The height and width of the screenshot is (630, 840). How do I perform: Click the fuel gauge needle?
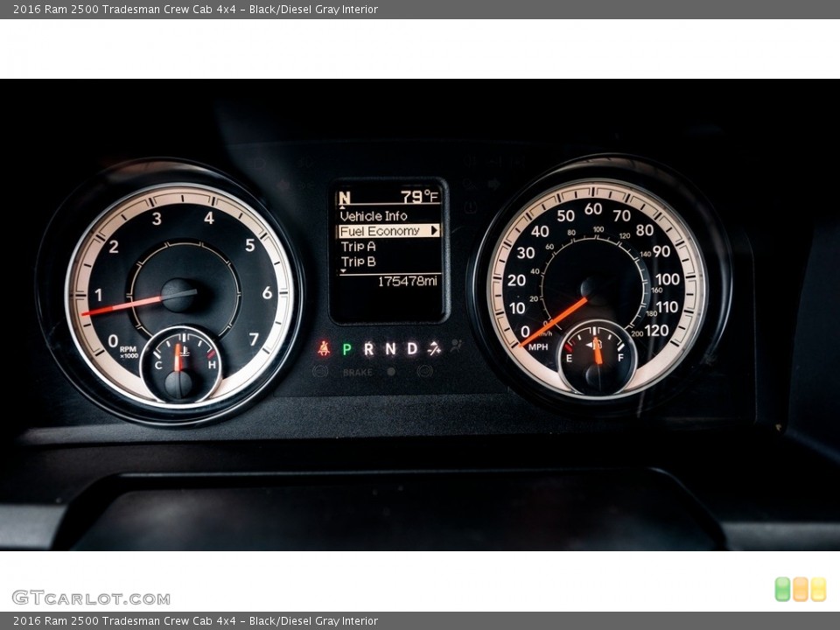pos(598,352)
